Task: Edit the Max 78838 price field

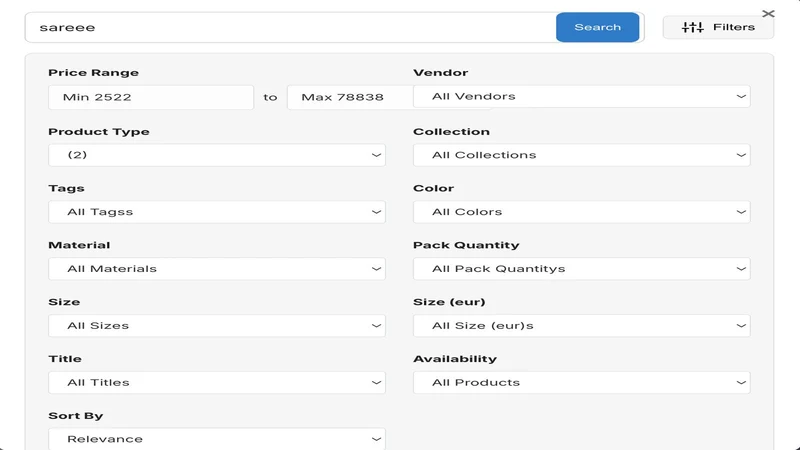Action: point(350,97)
